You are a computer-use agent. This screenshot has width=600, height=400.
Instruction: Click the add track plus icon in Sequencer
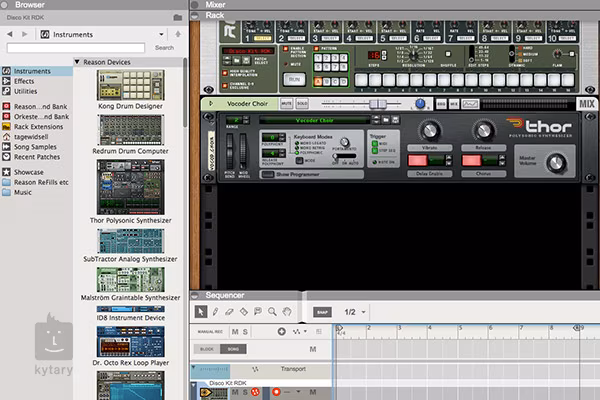tap(282, 331)
